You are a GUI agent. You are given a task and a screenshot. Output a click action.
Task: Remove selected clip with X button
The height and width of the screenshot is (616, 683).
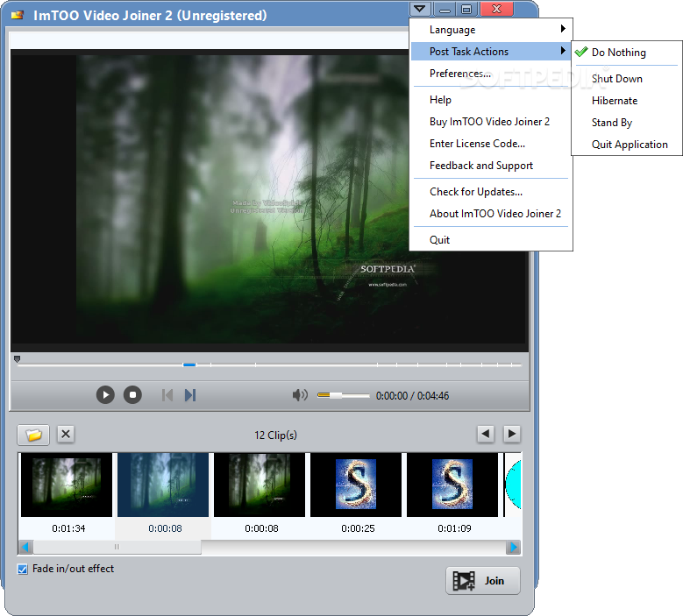point(66,434)
